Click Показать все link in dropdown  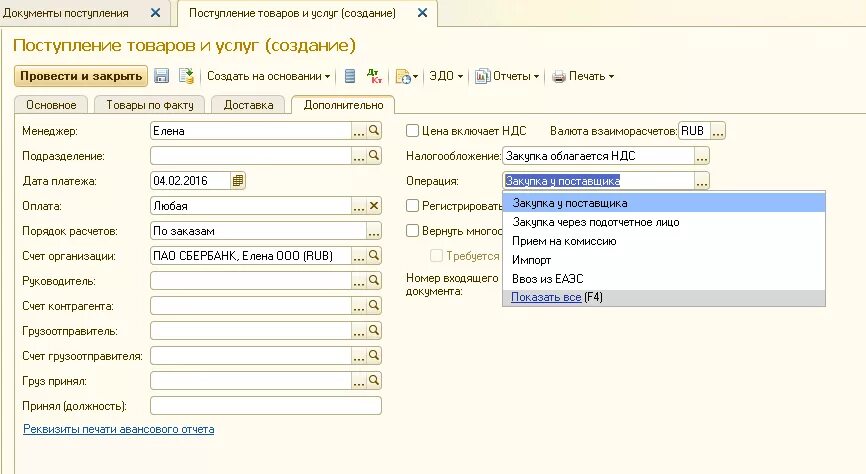coord(546,297)
